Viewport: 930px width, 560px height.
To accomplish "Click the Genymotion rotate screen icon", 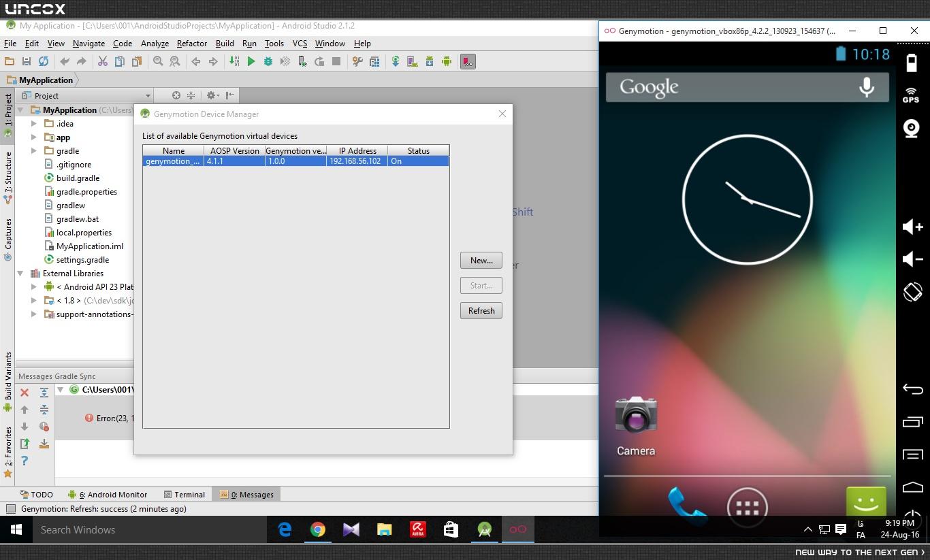I will tap(912, 291).
